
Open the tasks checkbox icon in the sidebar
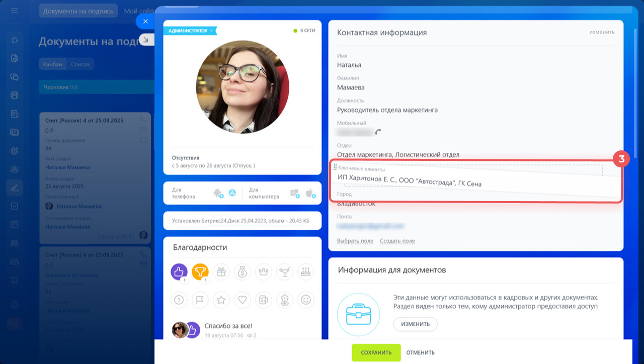point(15,206)
